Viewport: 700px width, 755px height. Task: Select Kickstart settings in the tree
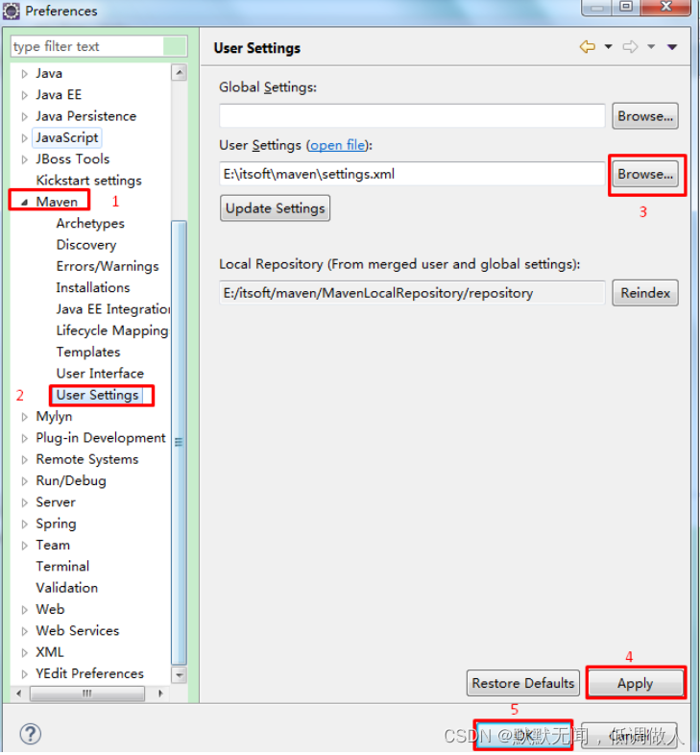[x=88, y=181]
